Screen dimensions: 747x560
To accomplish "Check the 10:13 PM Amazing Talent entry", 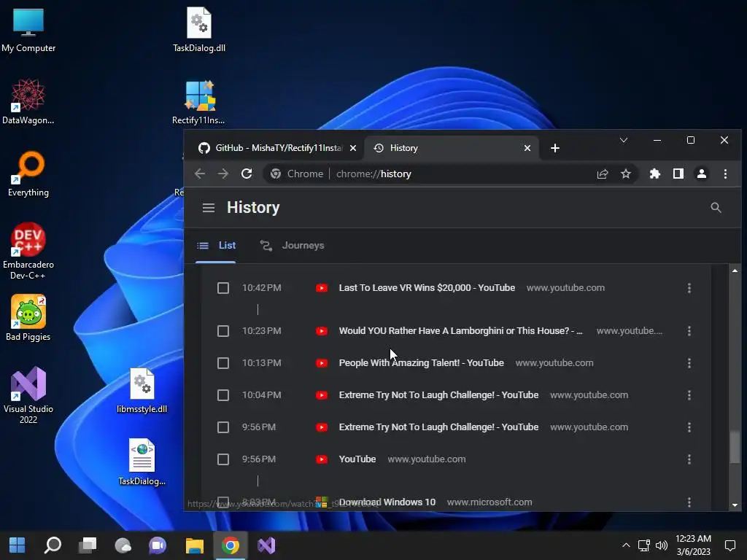I will pos(223,363).
